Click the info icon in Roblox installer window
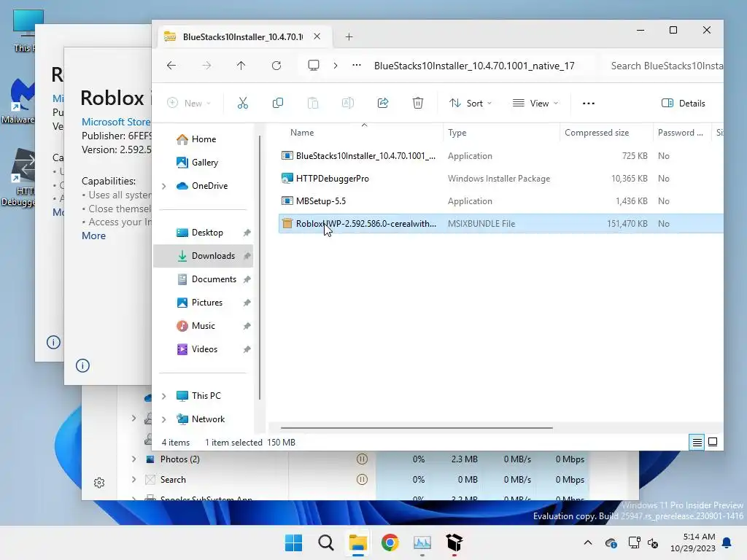747x560 pixels. pos(82,366)
